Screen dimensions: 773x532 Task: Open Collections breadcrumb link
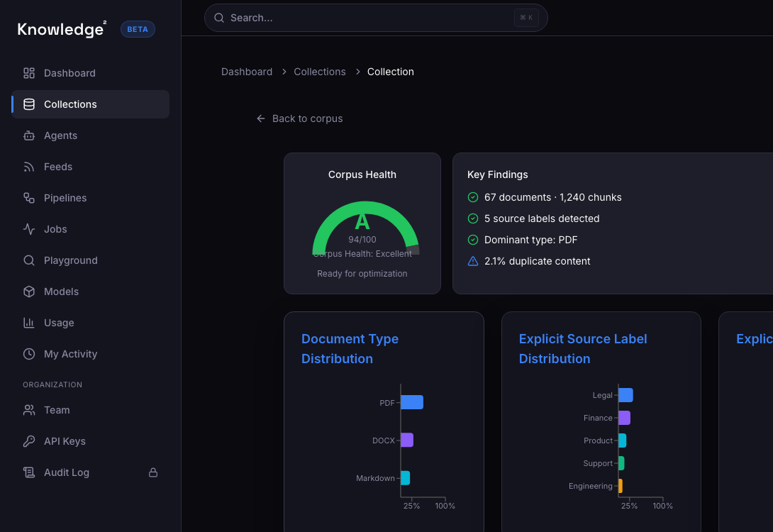[x=320, y=72]
